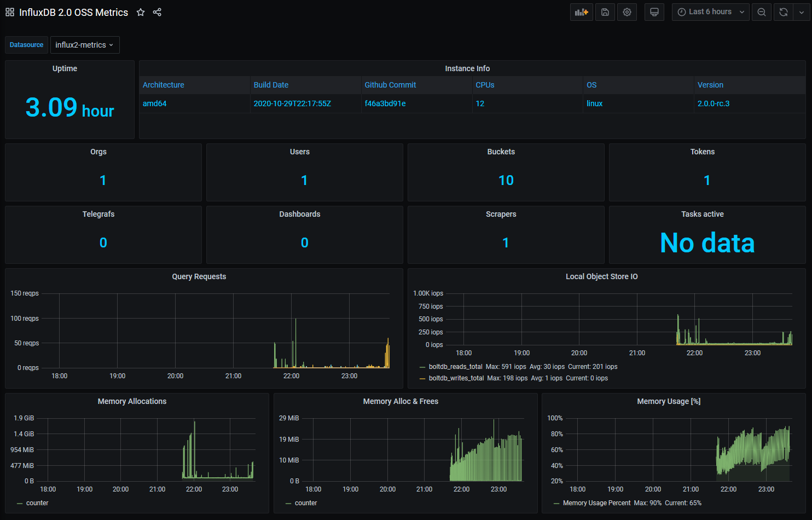Image resolution: width=812 pixels, height=520 pixels.
Task: Expand the refresh interval dropdown arrow
Action: (802, 12)
